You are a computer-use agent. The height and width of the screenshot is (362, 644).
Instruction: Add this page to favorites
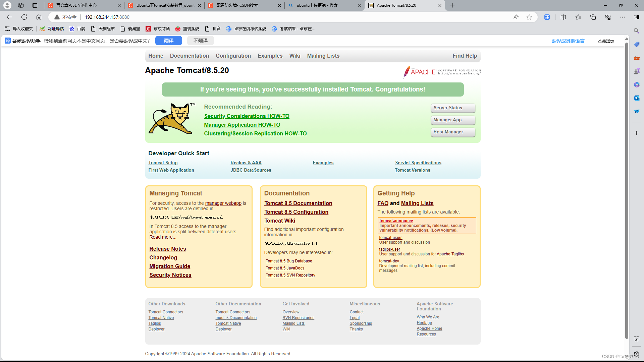(x=529, y=17)
